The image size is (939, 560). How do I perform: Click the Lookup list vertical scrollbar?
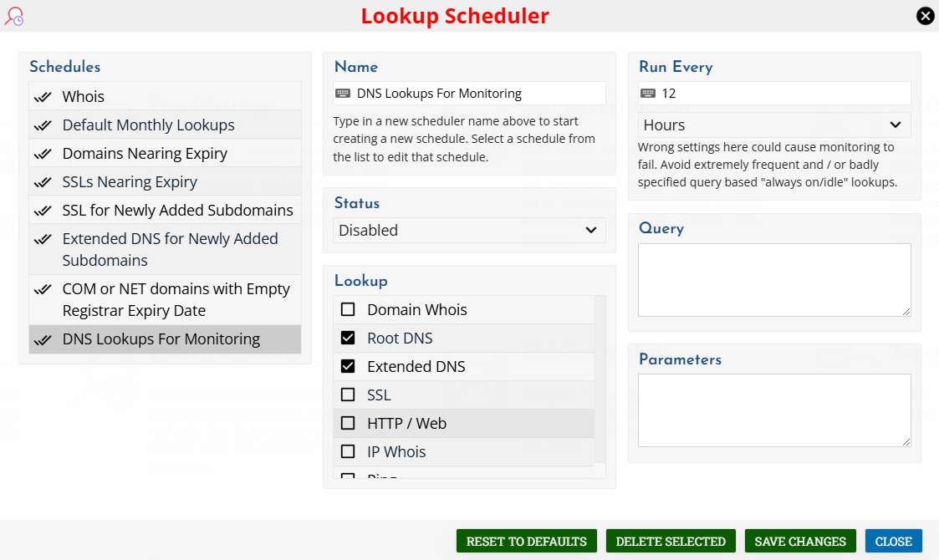pyautogui.click(x=600, y=380)
